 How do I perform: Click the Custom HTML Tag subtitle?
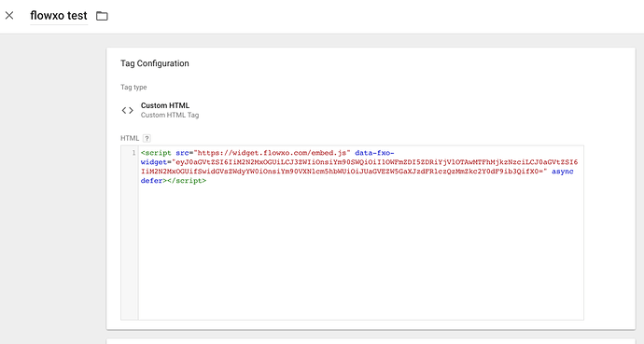coord(170,116)
